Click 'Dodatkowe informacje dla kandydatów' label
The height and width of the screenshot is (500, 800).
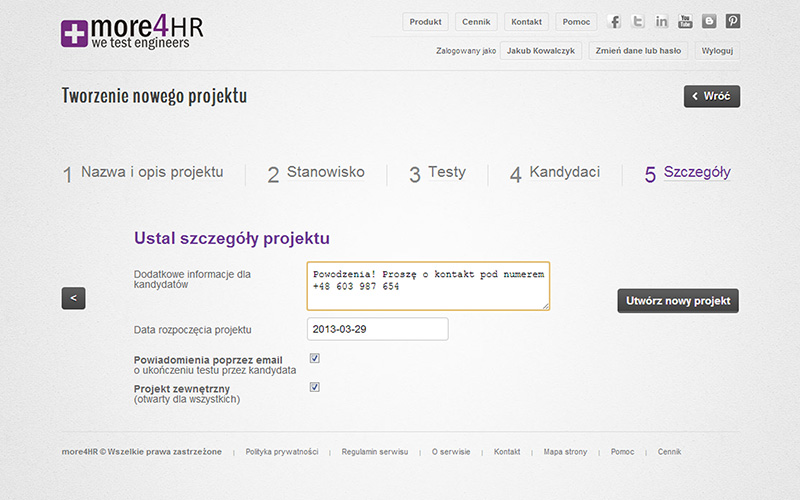pos(192,279)
